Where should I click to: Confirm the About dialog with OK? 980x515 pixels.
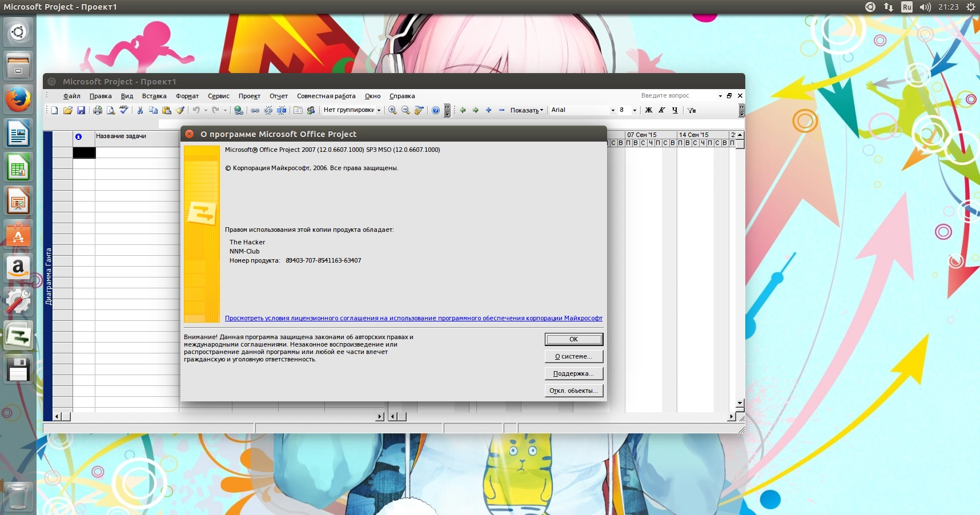(574, 339)
